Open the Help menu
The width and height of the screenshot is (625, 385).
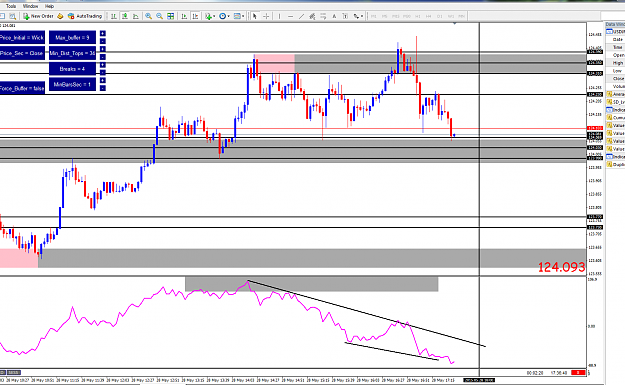[49, 6]
